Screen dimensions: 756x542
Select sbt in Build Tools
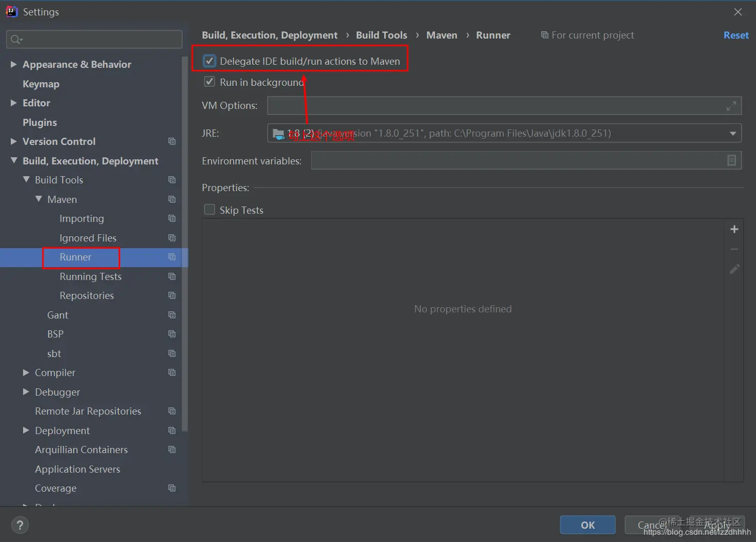tap(54, 353)
